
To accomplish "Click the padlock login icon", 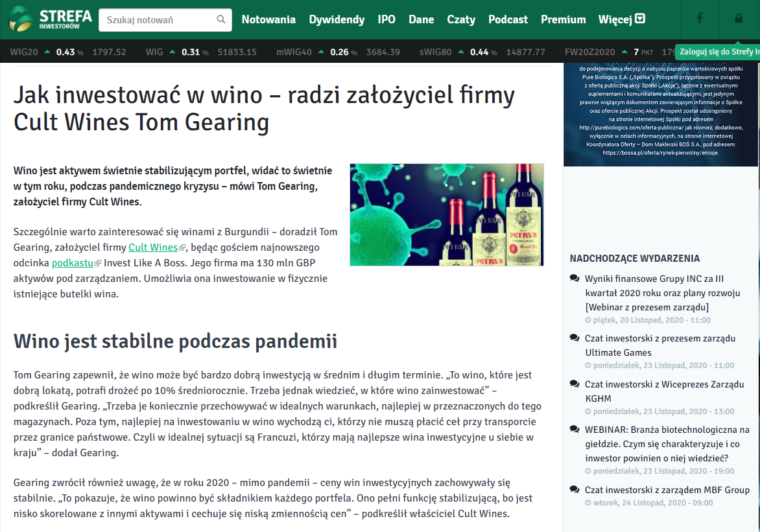I will 738,18.
